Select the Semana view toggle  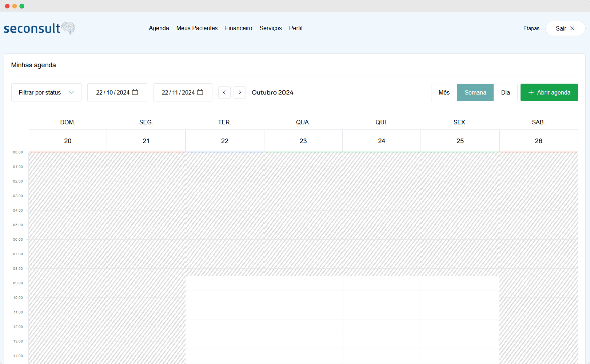[x=475, y=92]
